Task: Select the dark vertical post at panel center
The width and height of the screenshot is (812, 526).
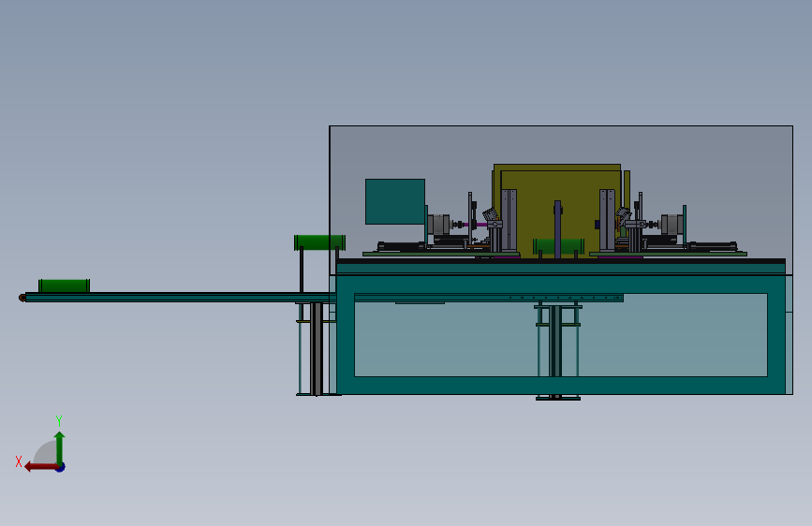Action: click(x=558, y=229)
